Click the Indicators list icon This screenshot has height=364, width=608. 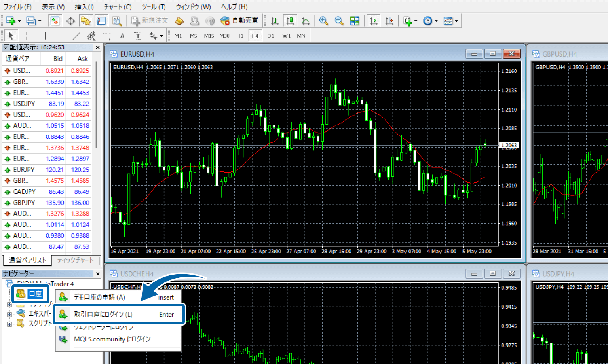click(408, 21)
